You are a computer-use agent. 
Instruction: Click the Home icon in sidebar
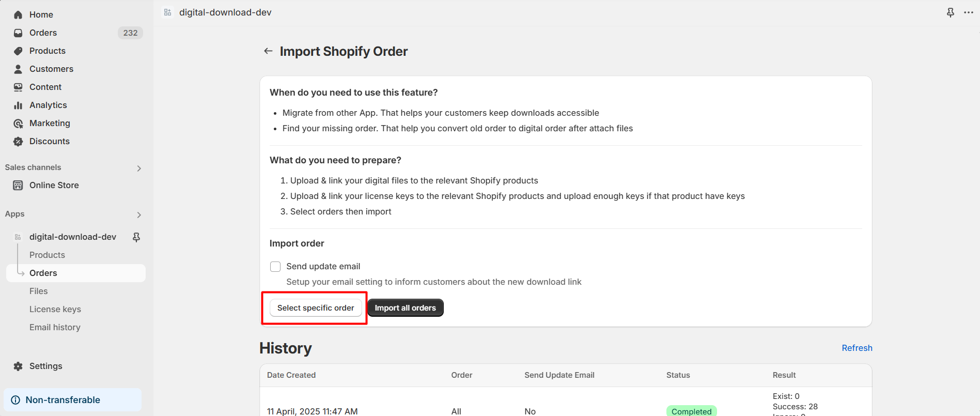pos(18,15)
